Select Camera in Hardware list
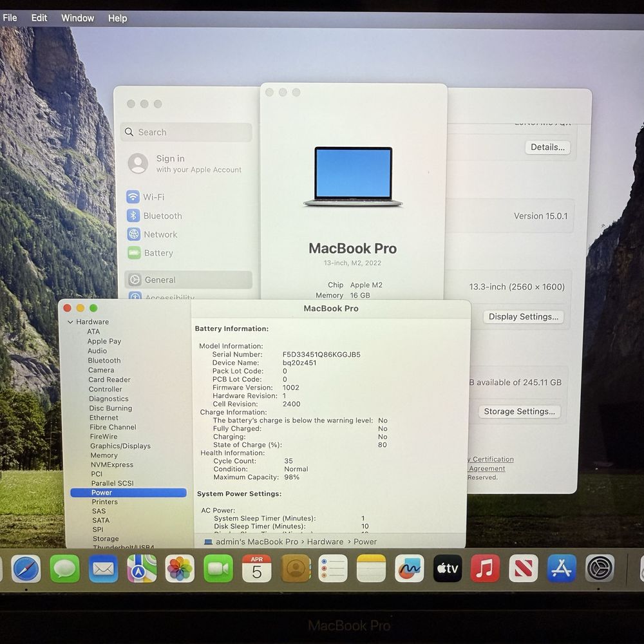The height and width of the screenshot is (644, 644). 100,370
